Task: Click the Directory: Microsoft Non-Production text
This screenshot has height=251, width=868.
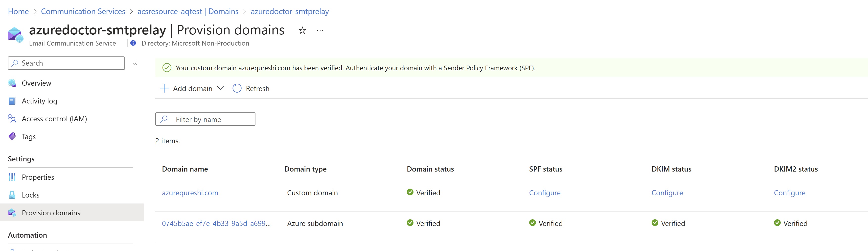Action: [x=195, y=43]
